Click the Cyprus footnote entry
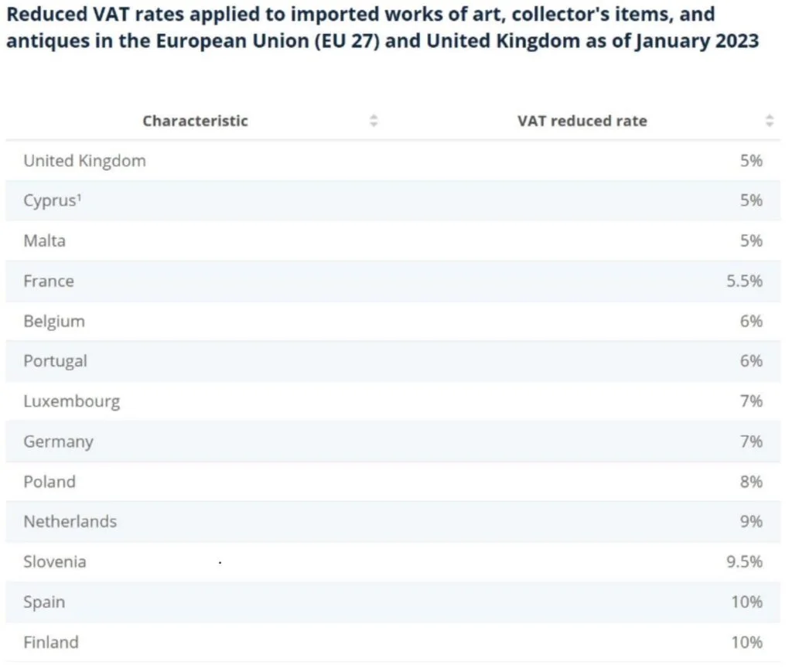 [x=52, y=200]
